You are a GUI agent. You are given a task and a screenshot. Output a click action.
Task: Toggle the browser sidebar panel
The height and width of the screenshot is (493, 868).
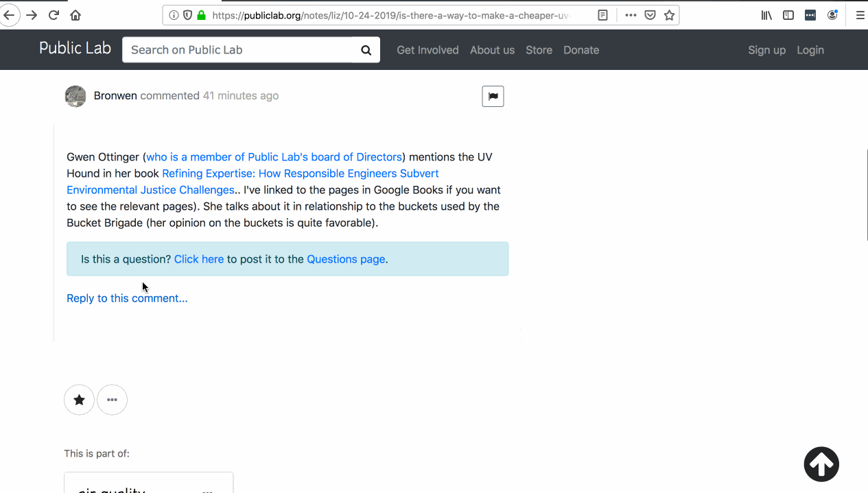pyautogui.click(x=788, y=14)
